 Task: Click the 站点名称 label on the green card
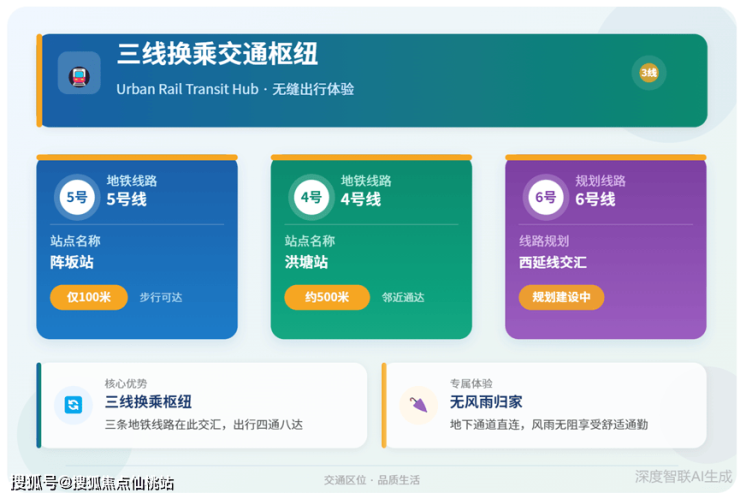coord(310,241)
